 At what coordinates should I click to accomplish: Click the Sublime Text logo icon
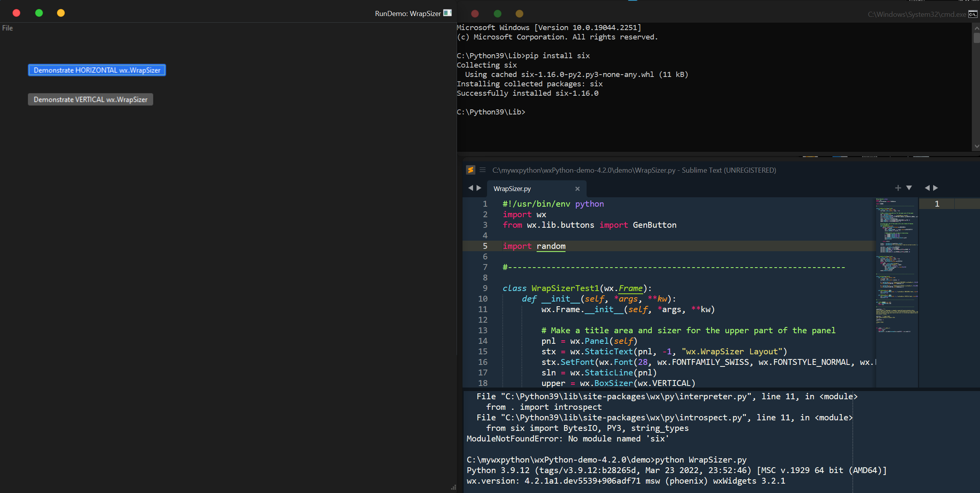[471, 170]
